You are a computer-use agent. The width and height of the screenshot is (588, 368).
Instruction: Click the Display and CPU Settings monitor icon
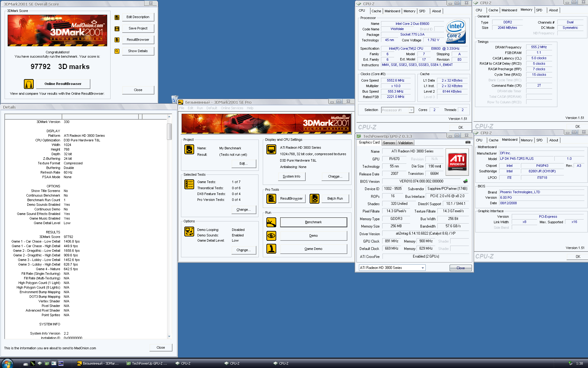click(x=271, y=149)
